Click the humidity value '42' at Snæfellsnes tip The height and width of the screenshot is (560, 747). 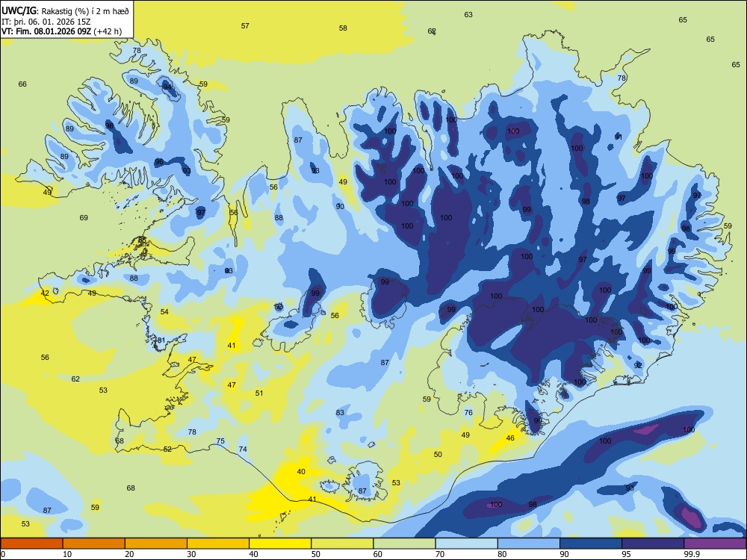click(45, 293)
